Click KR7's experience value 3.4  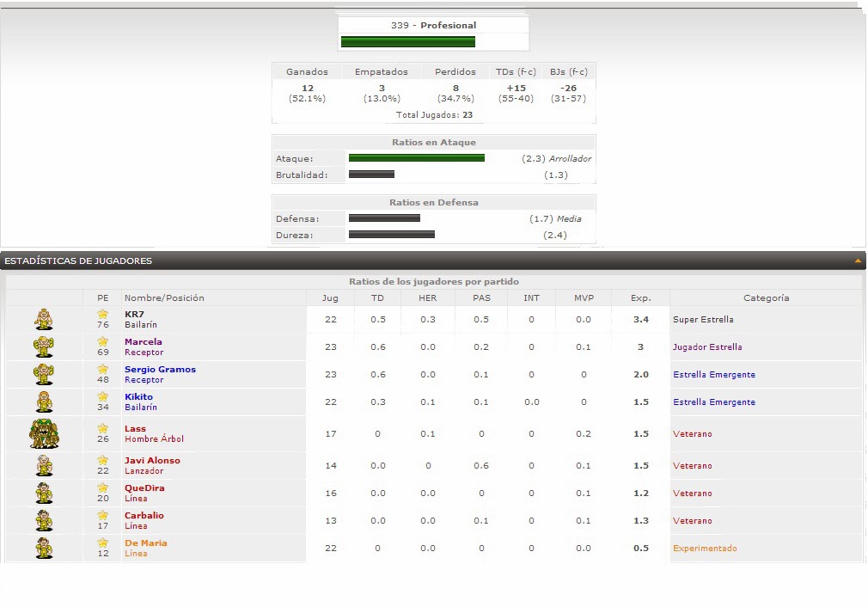(641, 320)
